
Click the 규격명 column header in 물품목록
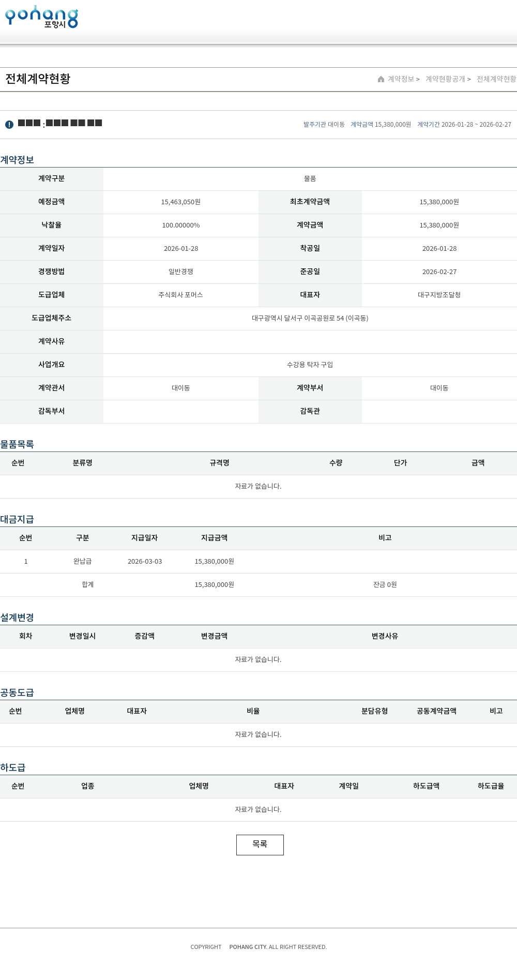[x=219, y=463]
